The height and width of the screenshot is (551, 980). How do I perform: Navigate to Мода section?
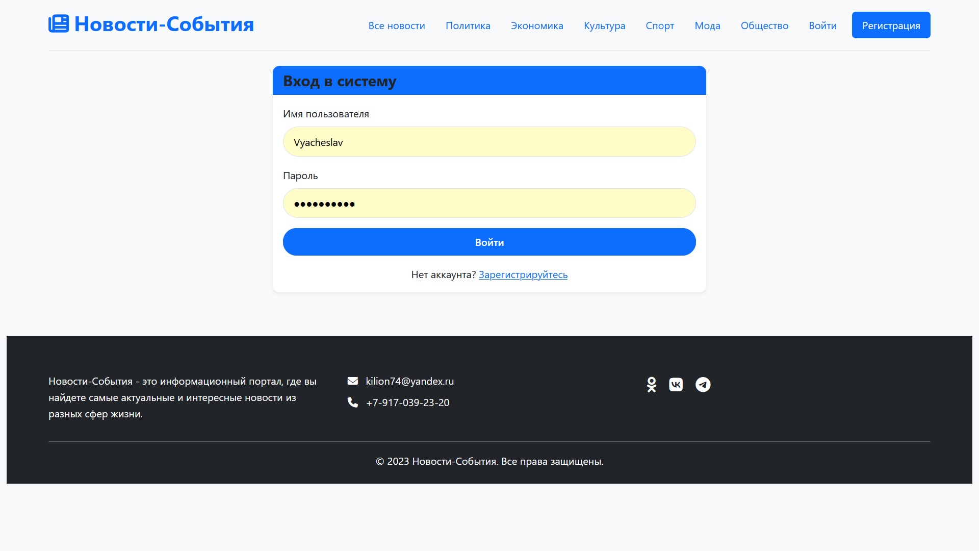coord(708,26)
